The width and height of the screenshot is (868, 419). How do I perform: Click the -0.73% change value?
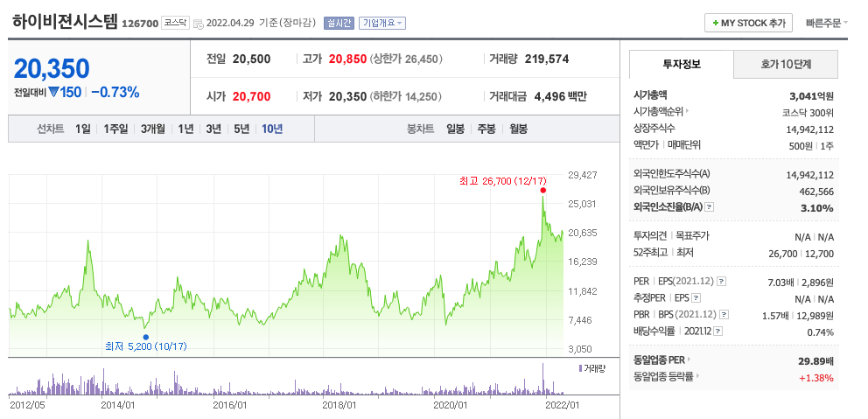point(115,93)
